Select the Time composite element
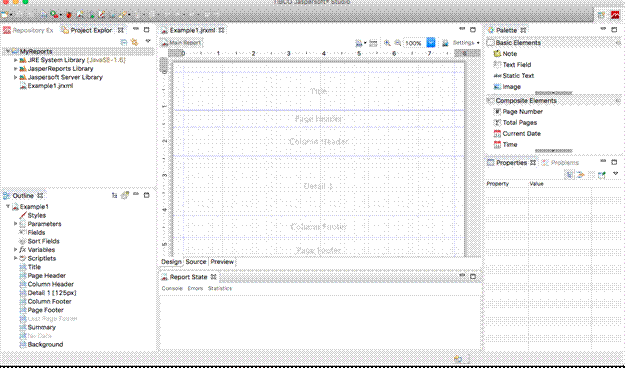This screenshot has width=631, height=372. (505, 145)
